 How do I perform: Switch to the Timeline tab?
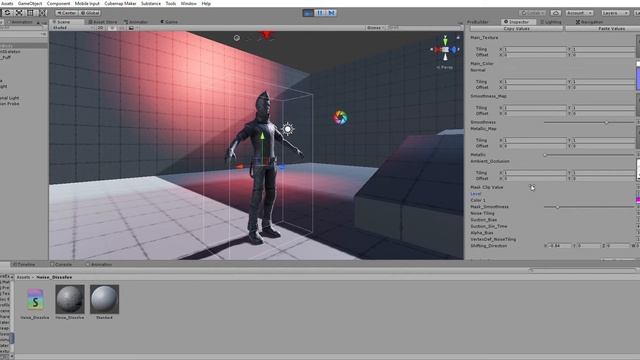(x=24, y=264)
